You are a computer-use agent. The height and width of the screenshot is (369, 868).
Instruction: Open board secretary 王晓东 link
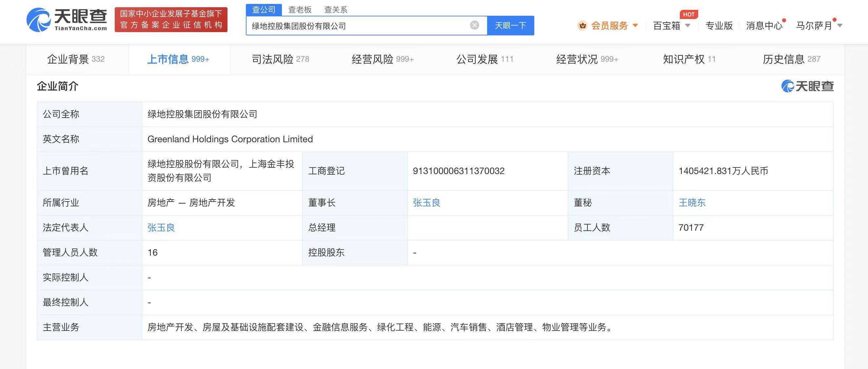(x=692, y=203)
